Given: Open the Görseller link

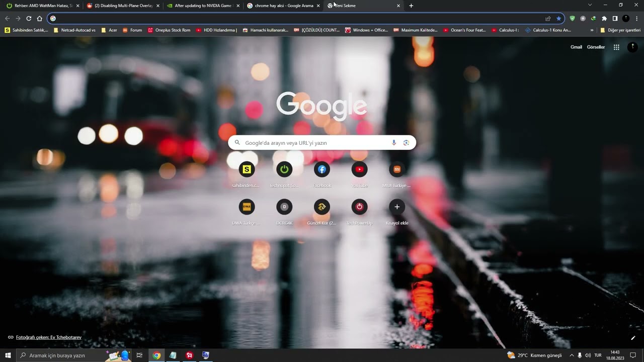Looking at the screenshot, I should (596, 47).
